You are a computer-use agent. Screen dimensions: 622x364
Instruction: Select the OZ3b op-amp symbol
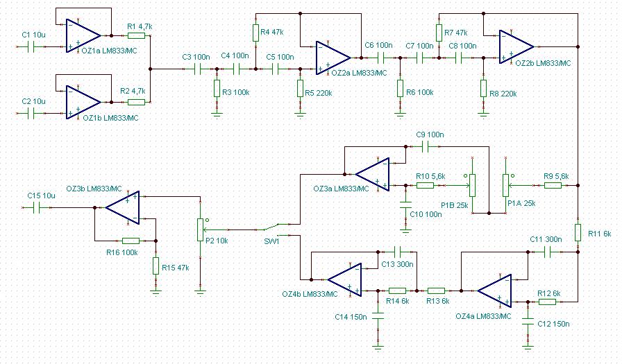123,207
